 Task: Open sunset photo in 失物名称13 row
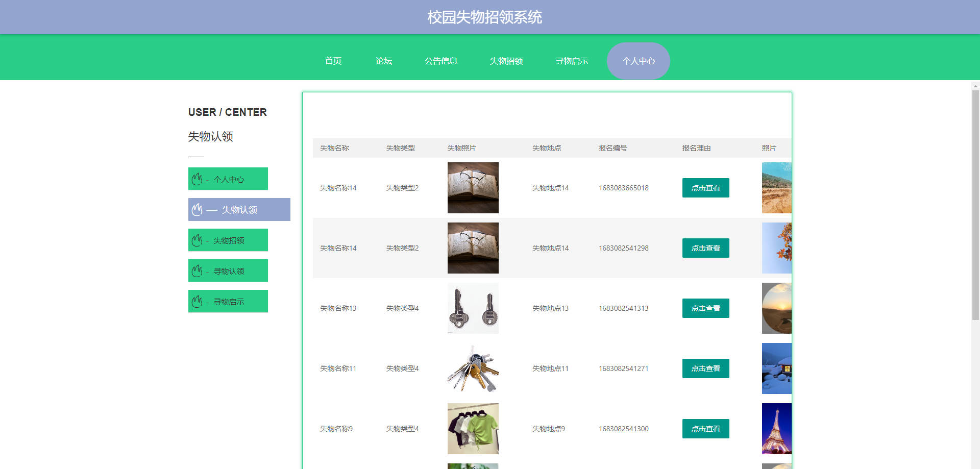777,308
